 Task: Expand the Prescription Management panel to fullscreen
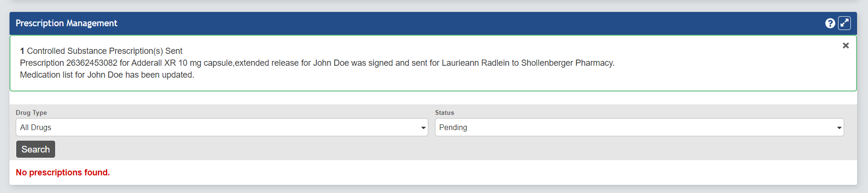[844, 23]
